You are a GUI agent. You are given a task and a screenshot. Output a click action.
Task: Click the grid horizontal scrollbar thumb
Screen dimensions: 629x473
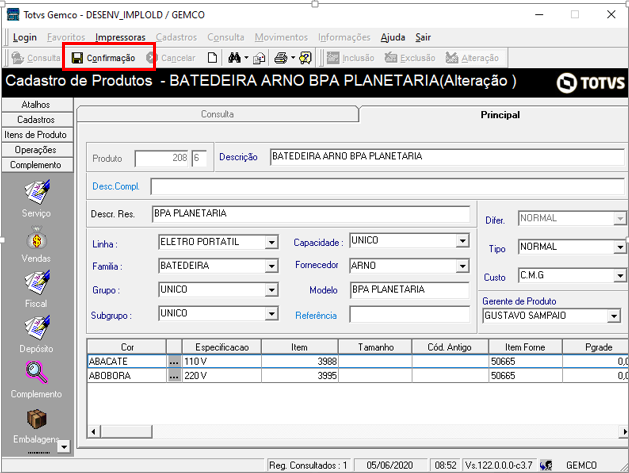click(126, 432)
